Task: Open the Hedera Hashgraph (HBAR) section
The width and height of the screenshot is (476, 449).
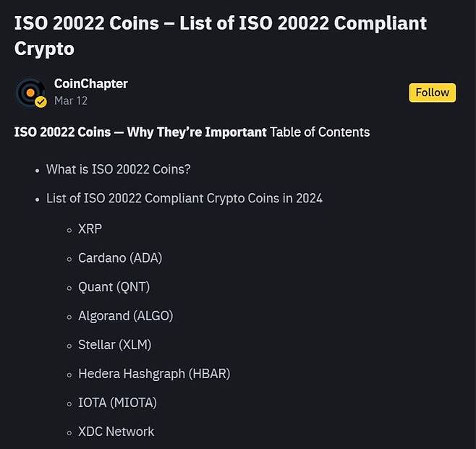Action: pos(153,374)
